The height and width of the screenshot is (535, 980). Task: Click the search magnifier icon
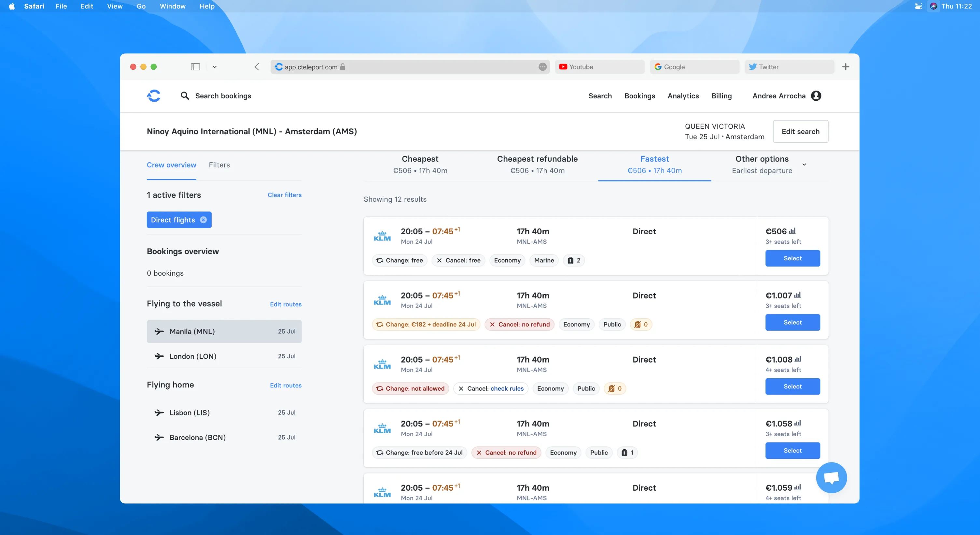click(185, 95)
